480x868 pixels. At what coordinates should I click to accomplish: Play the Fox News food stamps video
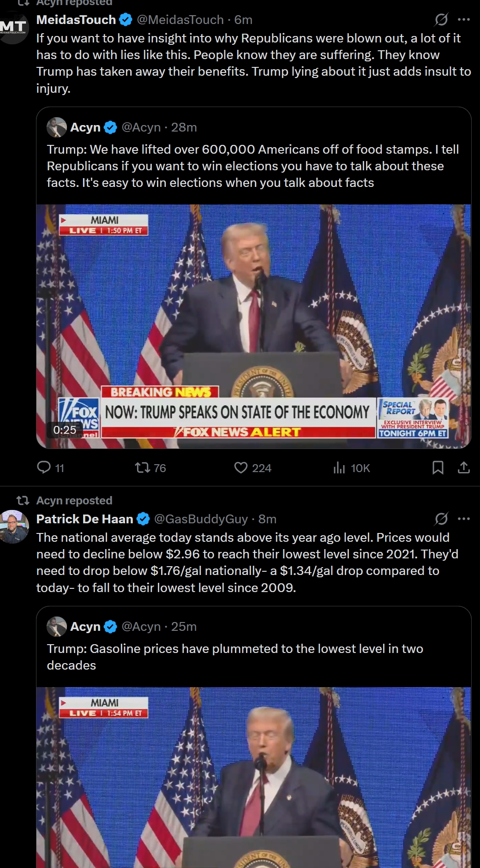(x=254, y=326)
